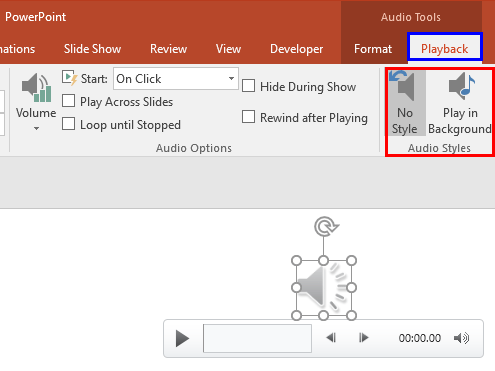Click the Audio Options group label
The width and height of the screenshot is (495, 371).
194,148
